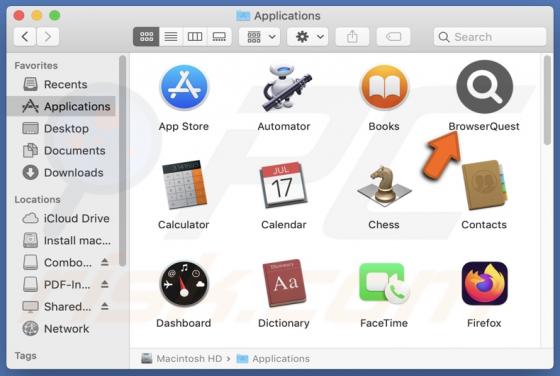
Task: Switch to icon view
Action: pyautogui.click(x=146, y=36)
